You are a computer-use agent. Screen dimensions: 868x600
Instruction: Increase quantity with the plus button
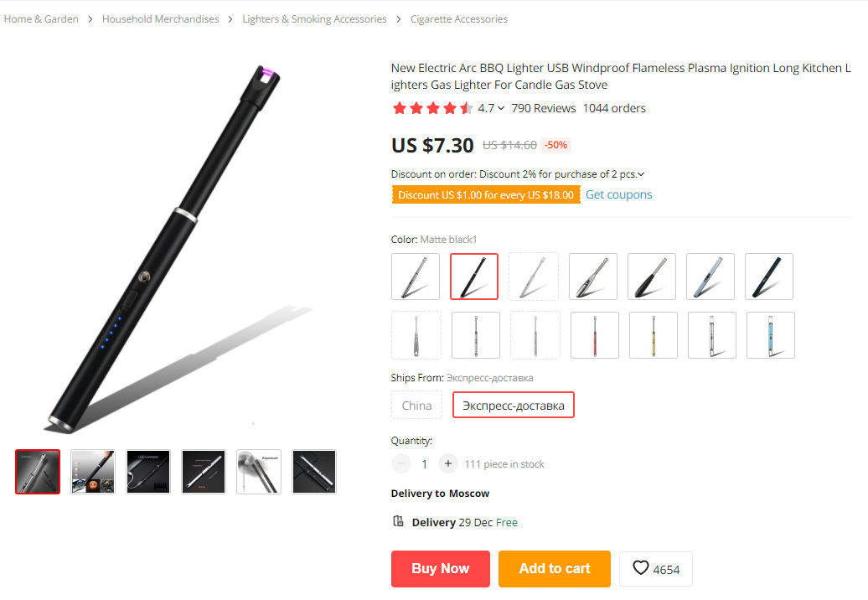point(448,463)
